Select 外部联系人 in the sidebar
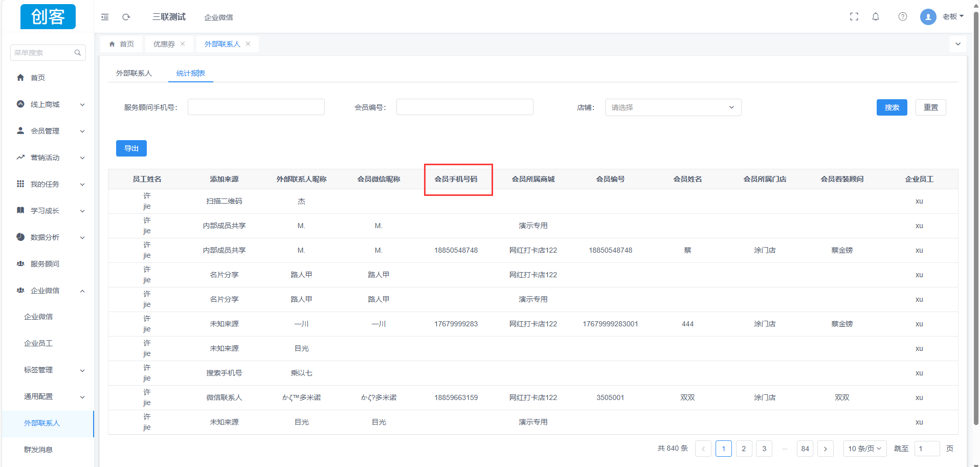Screen dimensions: 980x467 pos(48,423)
